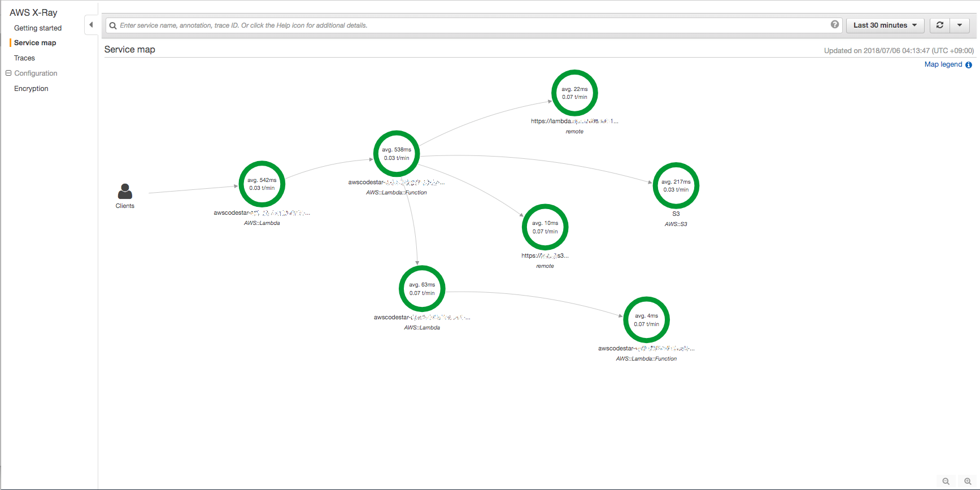Viewport: 980px width, 490px height.
Task: Open Encryption settings
Action: (31, 89)
